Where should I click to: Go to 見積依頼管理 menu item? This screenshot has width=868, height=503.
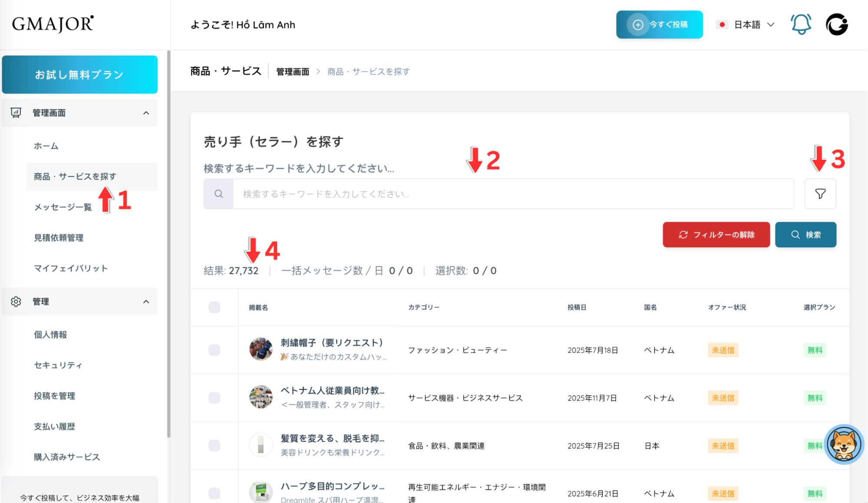coord(59,238)
